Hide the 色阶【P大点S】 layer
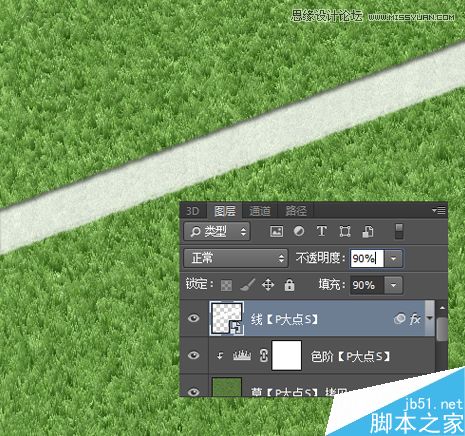This screenshot has width=465, height=436. point(194,355)
